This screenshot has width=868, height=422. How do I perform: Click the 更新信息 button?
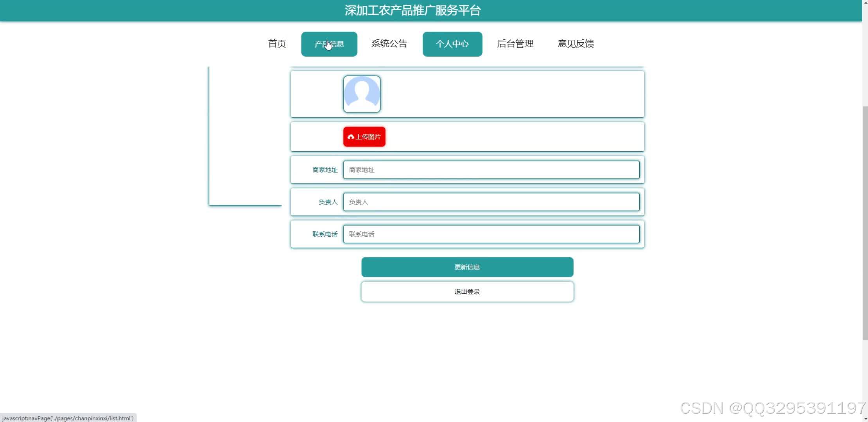coord(467,267)
